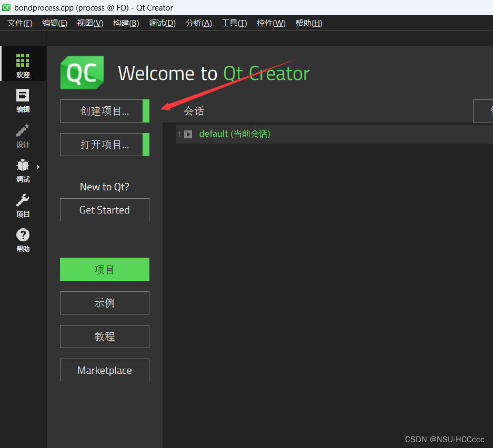
Task: Load the default (当前会话) session
Action: coord(235,134)
